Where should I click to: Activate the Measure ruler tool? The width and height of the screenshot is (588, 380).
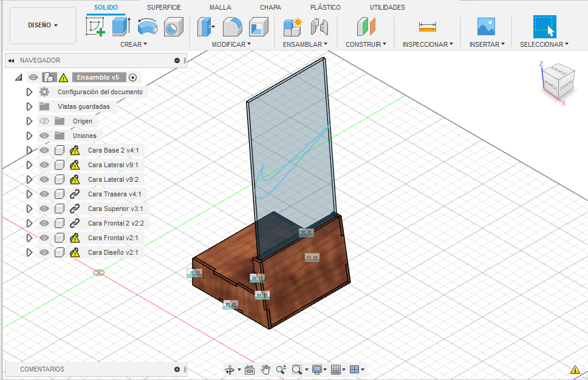click(428, 27)
